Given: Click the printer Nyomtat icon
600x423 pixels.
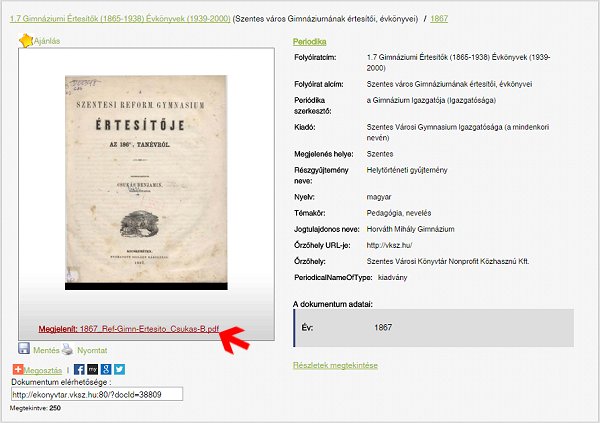Looking at the screenshot, I should click(67, 349).
